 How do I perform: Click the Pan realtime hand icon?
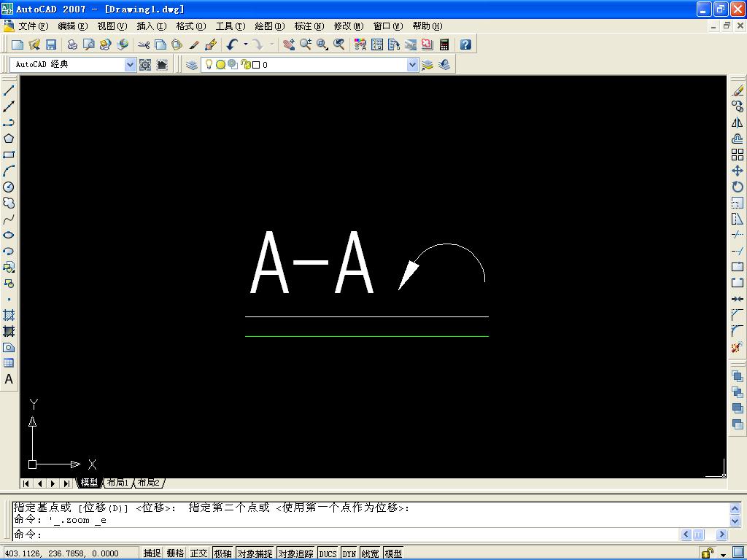coord(289,44)
